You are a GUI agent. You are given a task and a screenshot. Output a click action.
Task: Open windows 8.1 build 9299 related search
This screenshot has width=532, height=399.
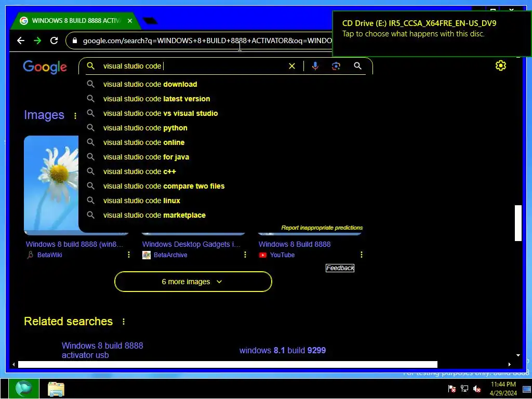click(282, 351)
